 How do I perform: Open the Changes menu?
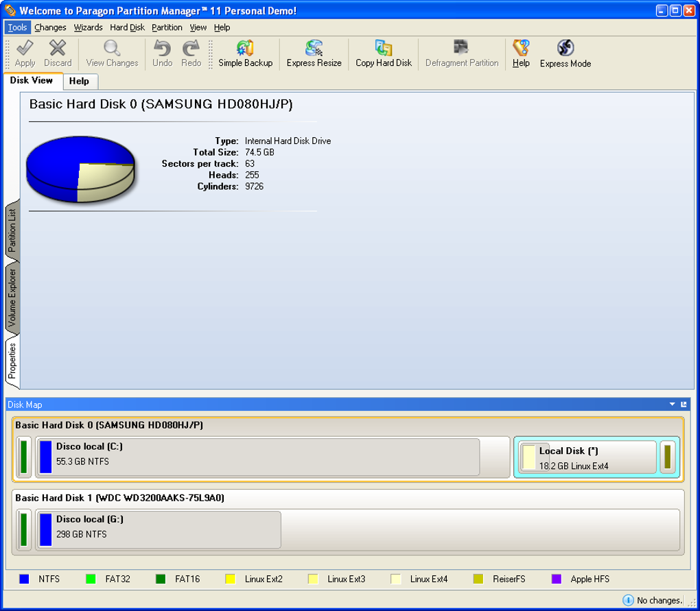point(50,27)
